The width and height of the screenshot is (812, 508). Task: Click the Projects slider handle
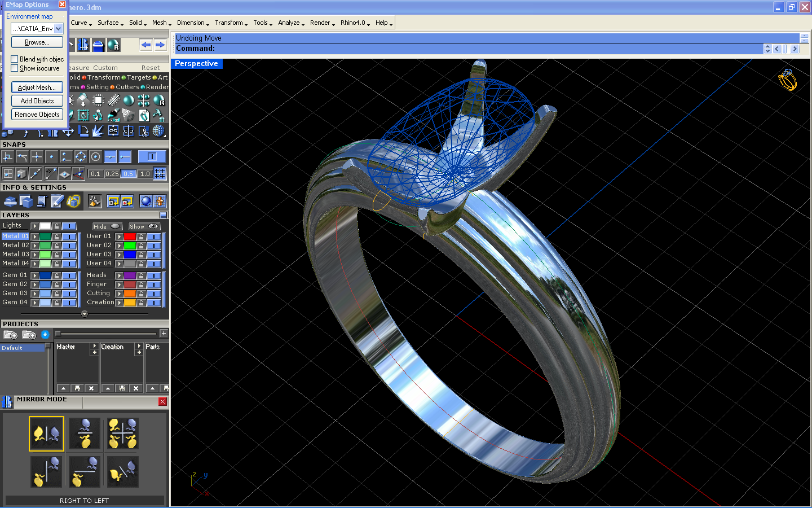(x=58, y=334)
